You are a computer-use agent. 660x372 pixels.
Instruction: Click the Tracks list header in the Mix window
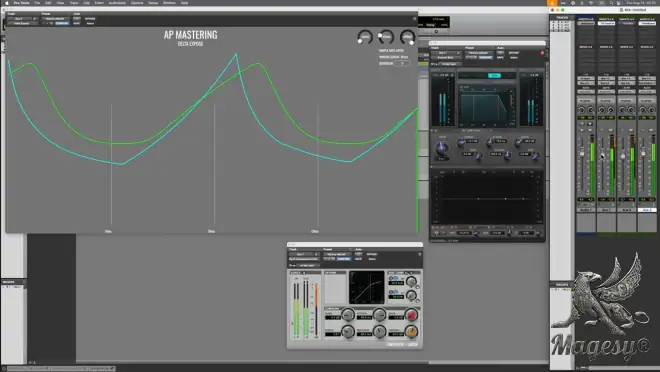tap(562, 17)
